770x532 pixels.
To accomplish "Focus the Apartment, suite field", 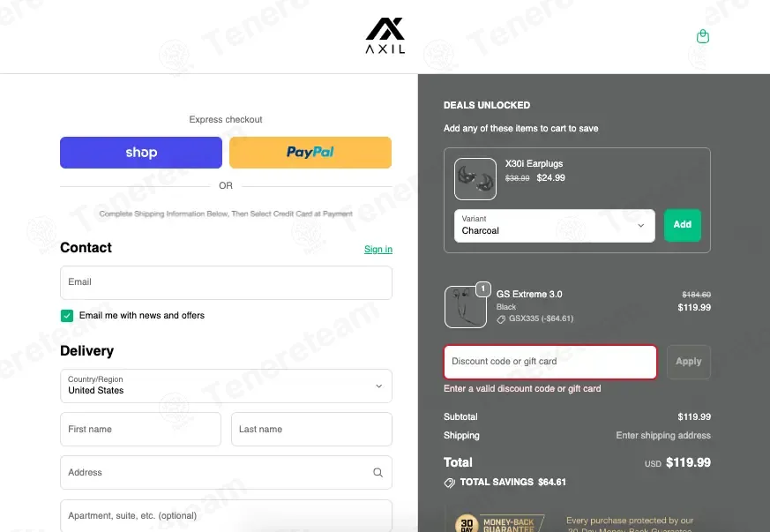I will (226, 516).
